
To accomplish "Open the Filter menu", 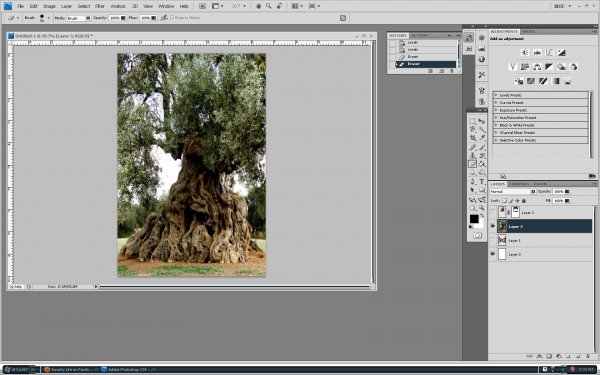I will click(99, 6).
